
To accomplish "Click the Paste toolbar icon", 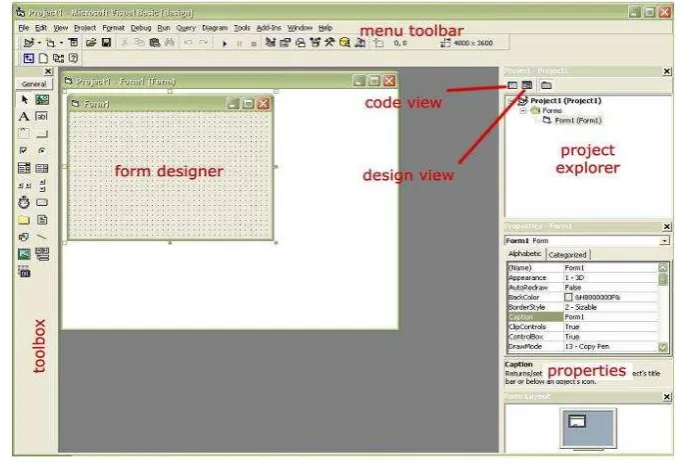I will [154, 43].
